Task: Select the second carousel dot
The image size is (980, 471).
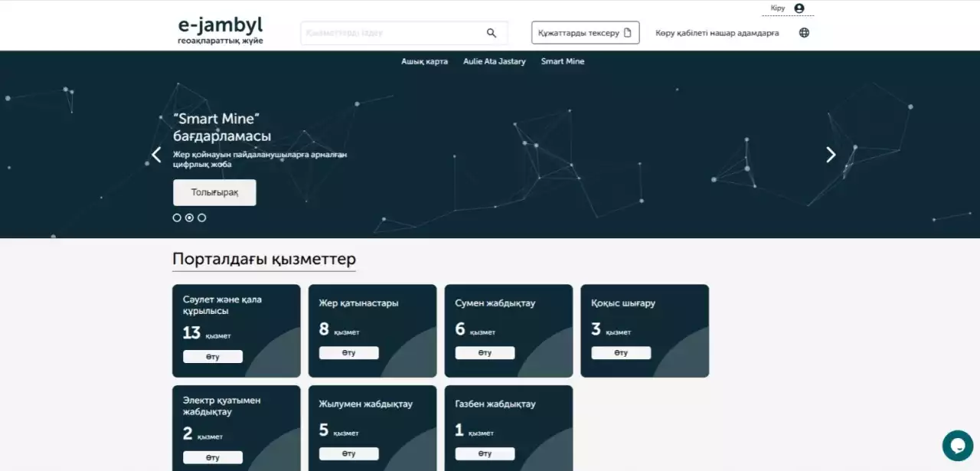Action: click(x=189, y=218)
